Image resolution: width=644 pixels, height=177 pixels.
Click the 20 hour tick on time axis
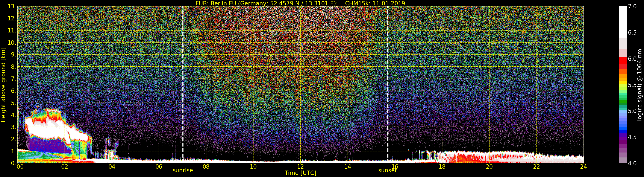(x=489, y=167)
